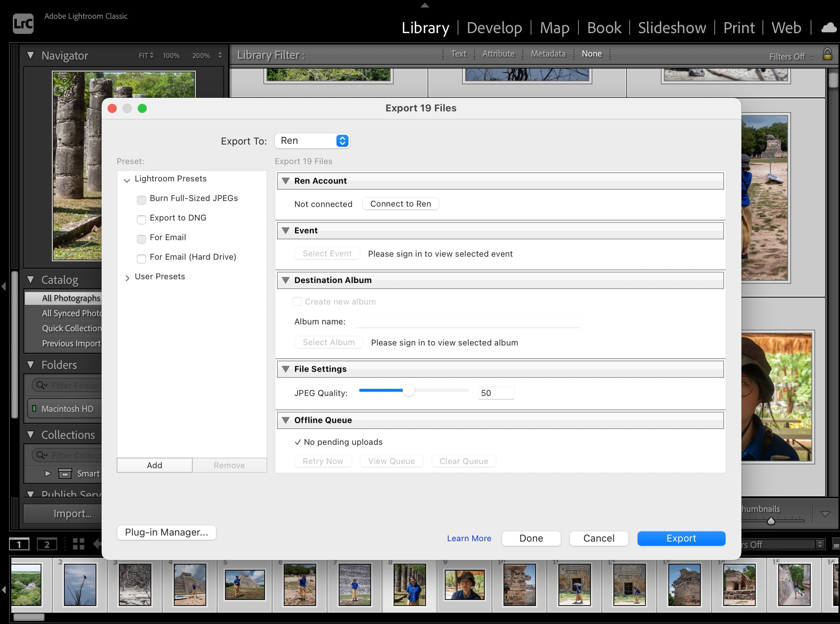Switch to Grid view icon
Image resolution: width=840 pixels, height=624 pixels.
79,544
